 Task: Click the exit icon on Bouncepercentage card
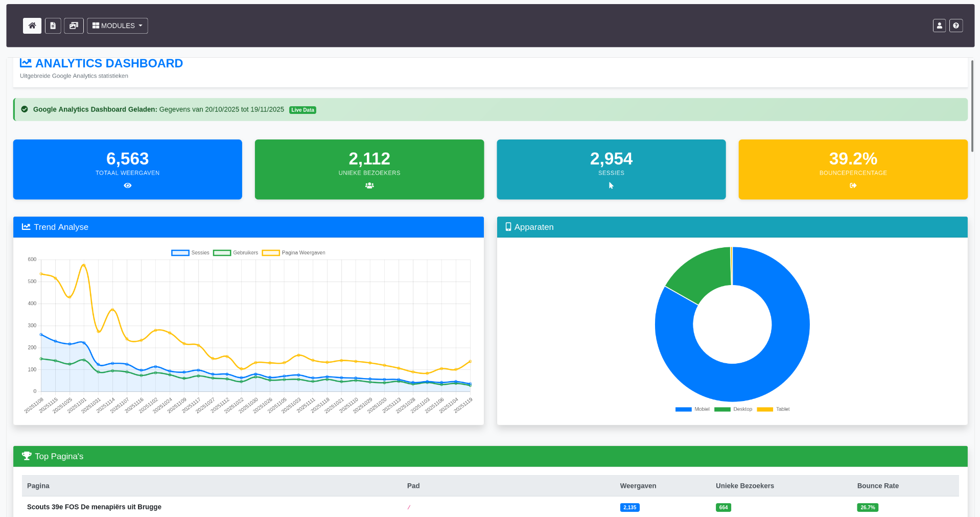click(852, 185)
